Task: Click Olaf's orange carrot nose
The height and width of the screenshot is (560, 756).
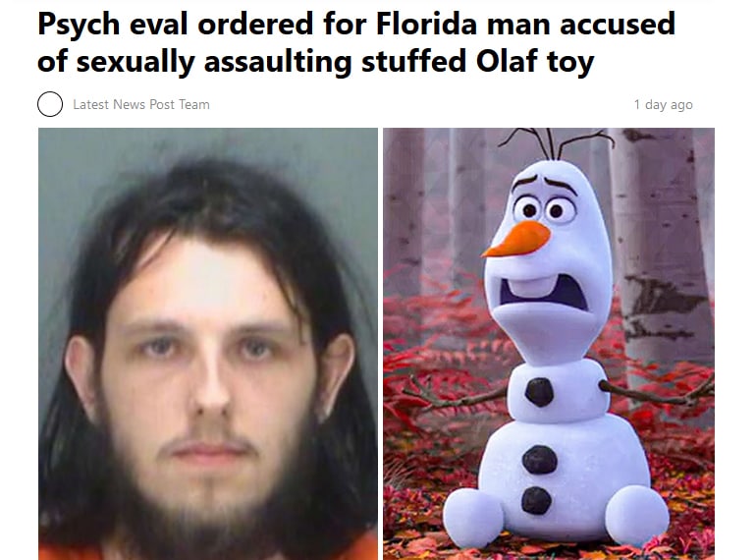Action: [516, 240]
